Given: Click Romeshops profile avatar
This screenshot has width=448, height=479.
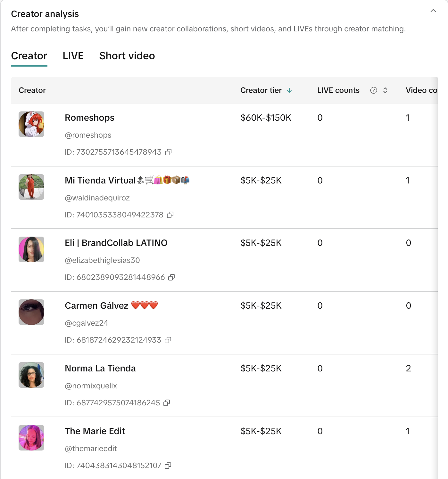Looking at the screenshot, I should pyautogui.click(x=31, y=124).
